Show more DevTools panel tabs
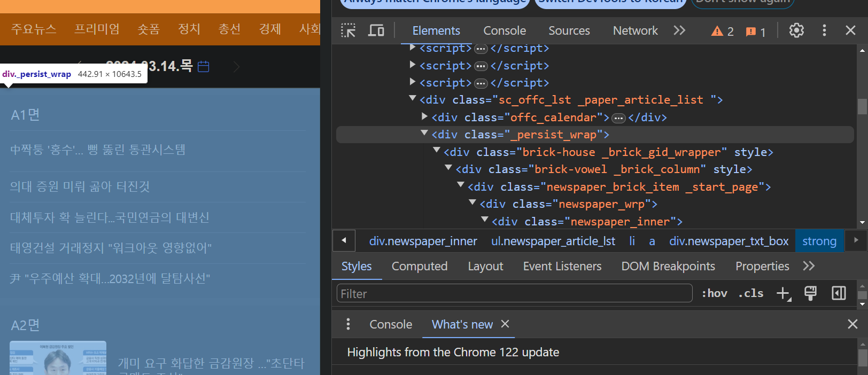 [x=679, y=30]
